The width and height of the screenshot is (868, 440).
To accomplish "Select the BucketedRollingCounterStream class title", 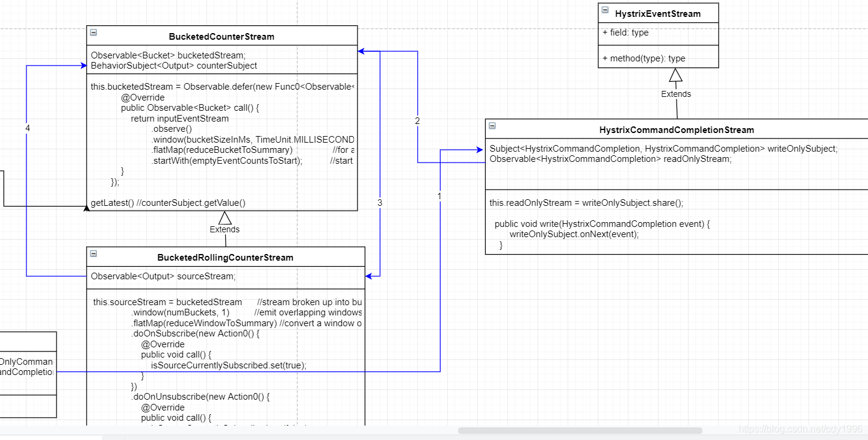I will [x=225, y=258].
